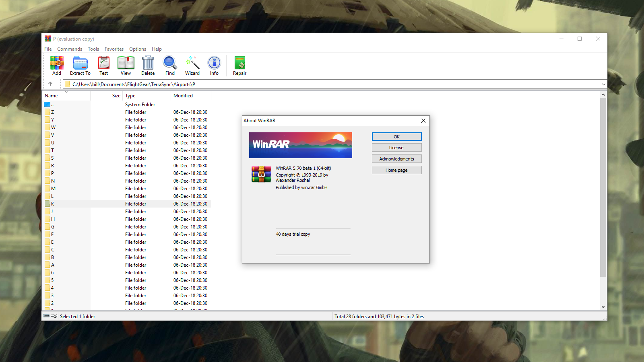
Task: Open the Favorites menu
Action: coord(114,49)
